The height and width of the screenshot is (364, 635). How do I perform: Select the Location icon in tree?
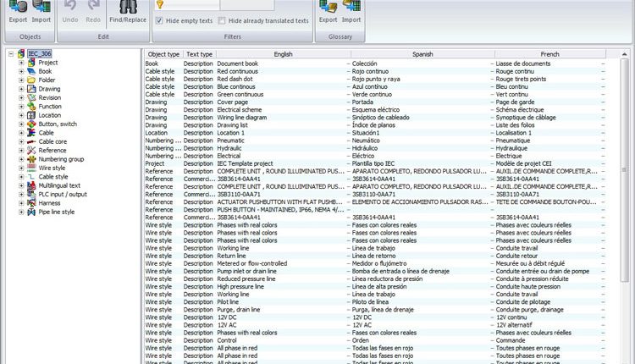pyautogui.click(x=31, y=115)
